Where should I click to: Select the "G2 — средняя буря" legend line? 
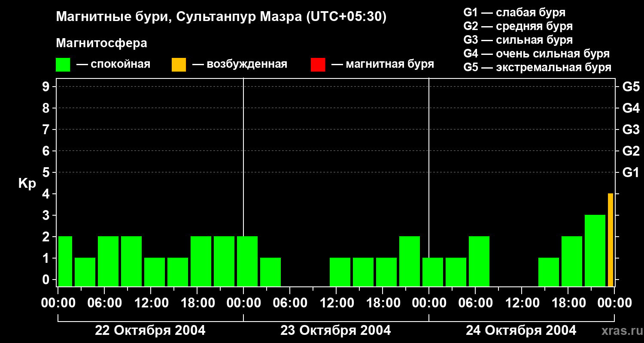tap(518, 26)
